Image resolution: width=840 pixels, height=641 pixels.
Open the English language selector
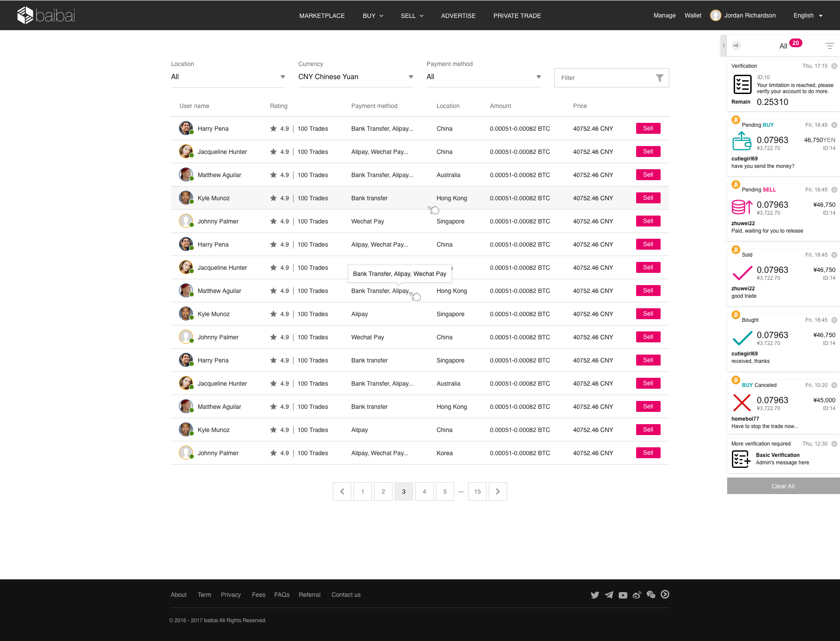pos(808,16)
